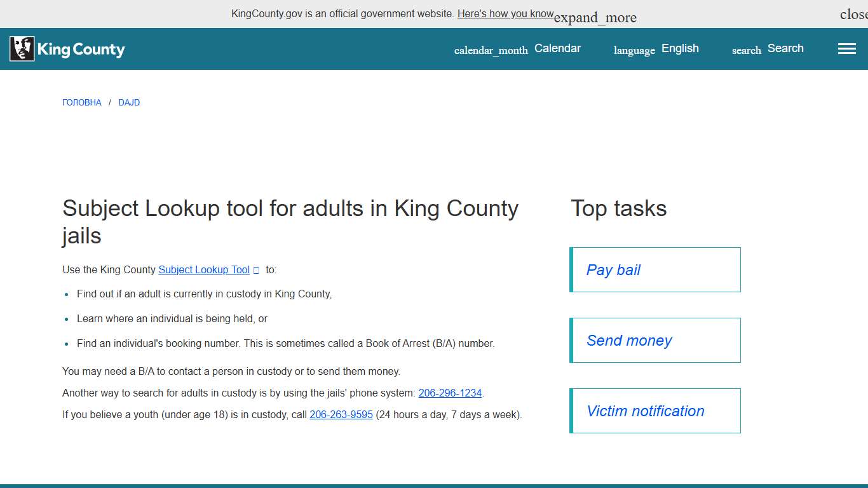
Task: Click the close icon on the banner
Action: [853, 13]
